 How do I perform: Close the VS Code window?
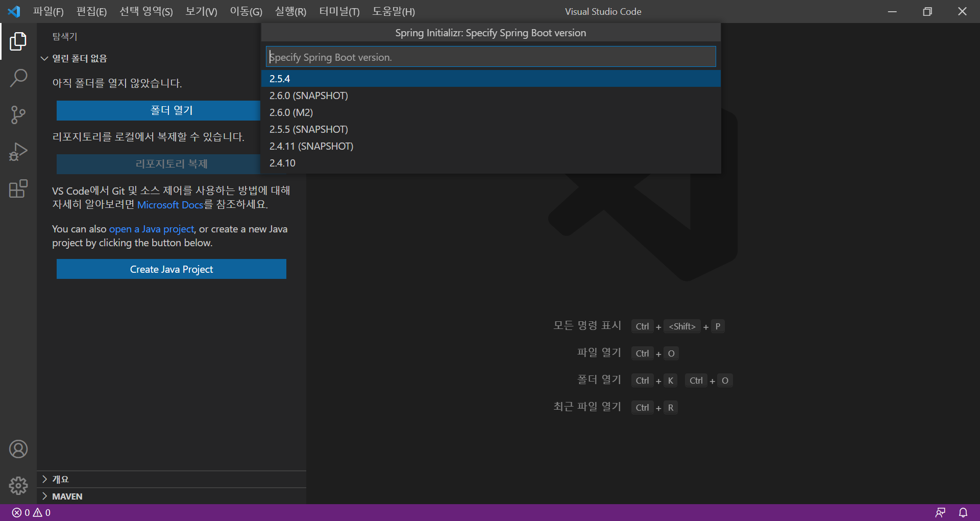coord(963,11)
